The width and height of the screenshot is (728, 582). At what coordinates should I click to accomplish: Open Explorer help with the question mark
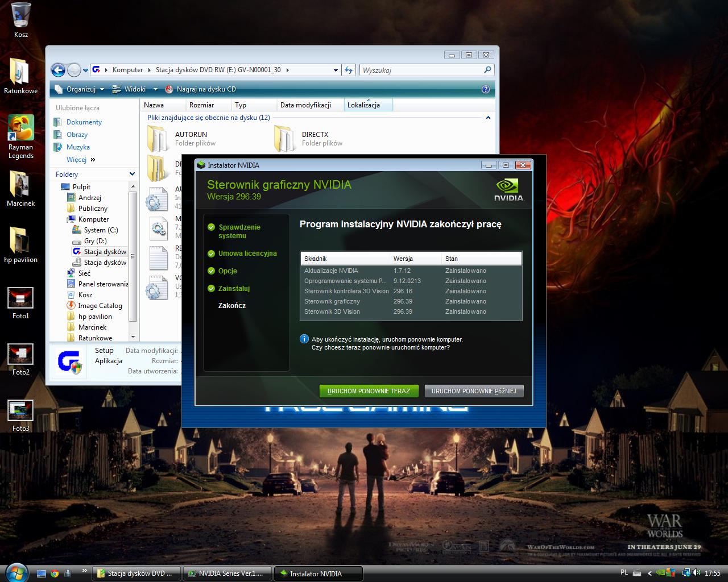486,89
